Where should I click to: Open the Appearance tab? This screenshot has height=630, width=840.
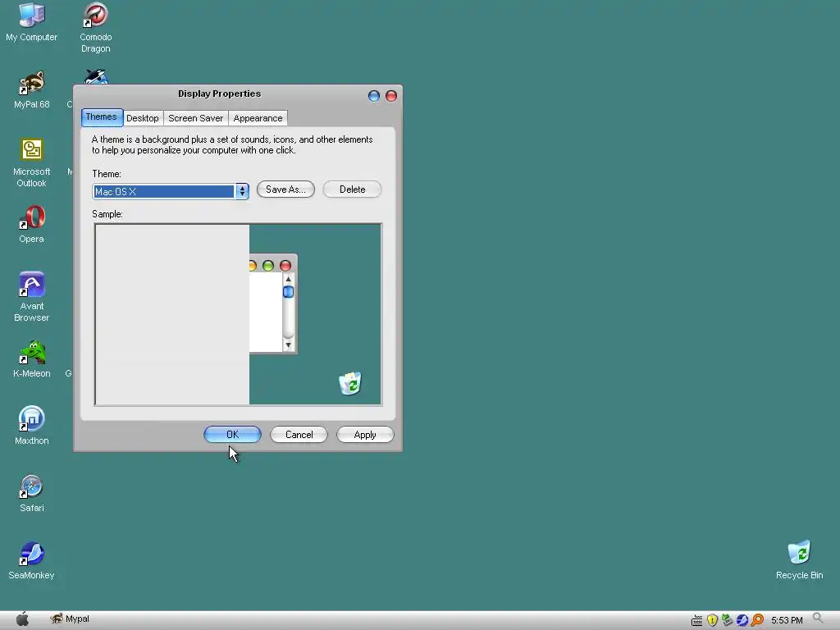coord(258,118)
